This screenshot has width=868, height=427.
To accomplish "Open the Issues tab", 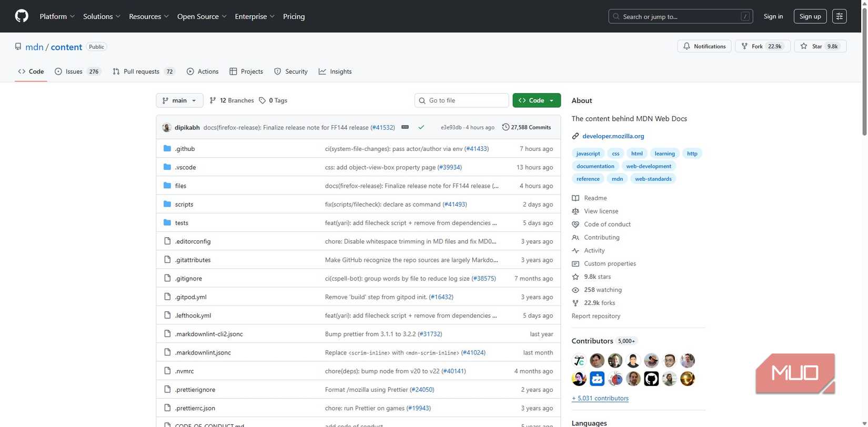I will pos(77,72).
